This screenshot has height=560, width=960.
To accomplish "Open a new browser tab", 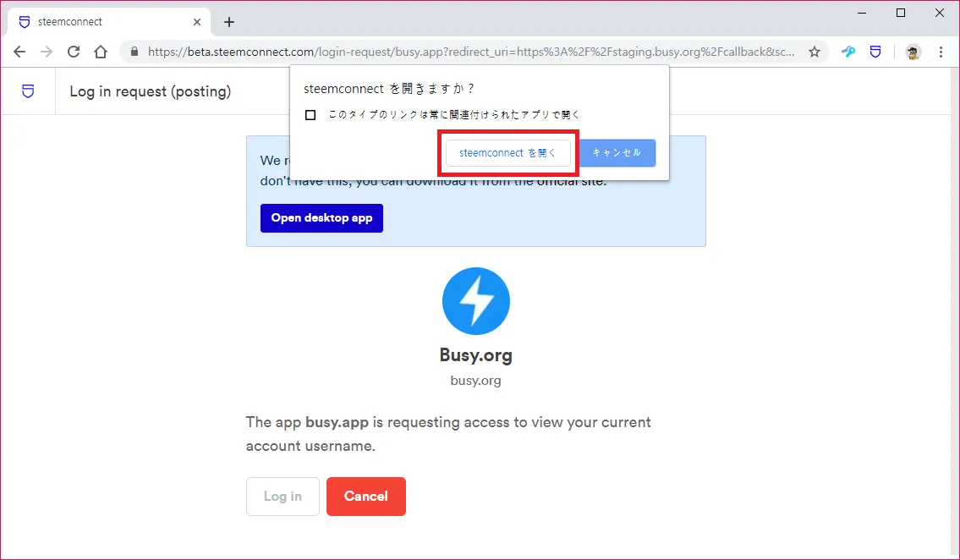I will pyautogui.click(x=229, y=22).
